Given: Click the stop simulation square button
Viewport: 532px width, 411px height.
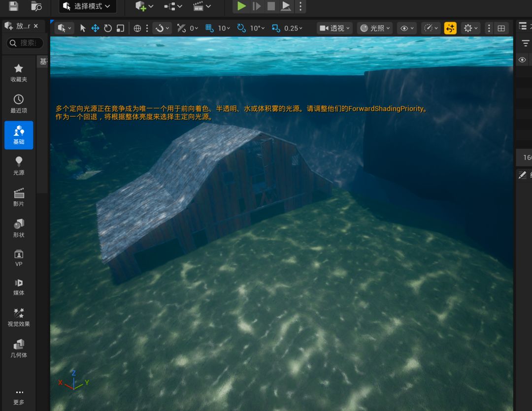Looking at the screenshot, I should pos(271,6).
